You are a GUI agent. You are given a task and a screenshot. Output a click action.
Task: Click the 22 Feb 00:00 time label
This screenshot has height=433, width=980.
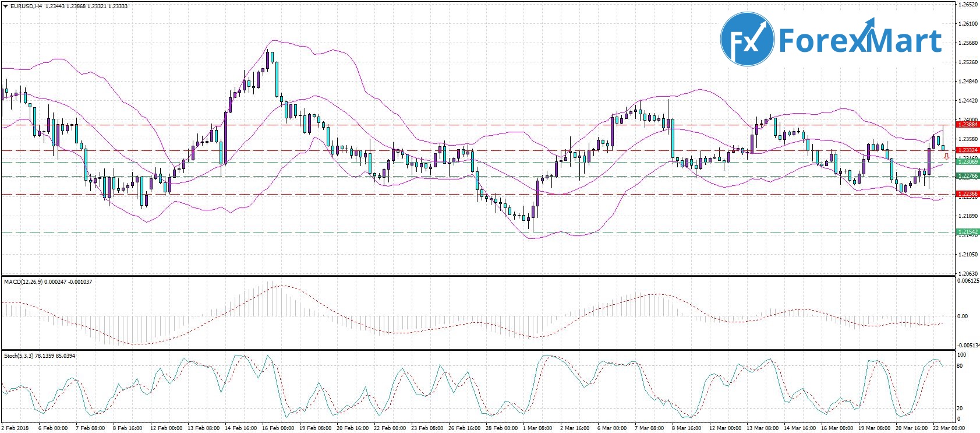coord(390,428)
